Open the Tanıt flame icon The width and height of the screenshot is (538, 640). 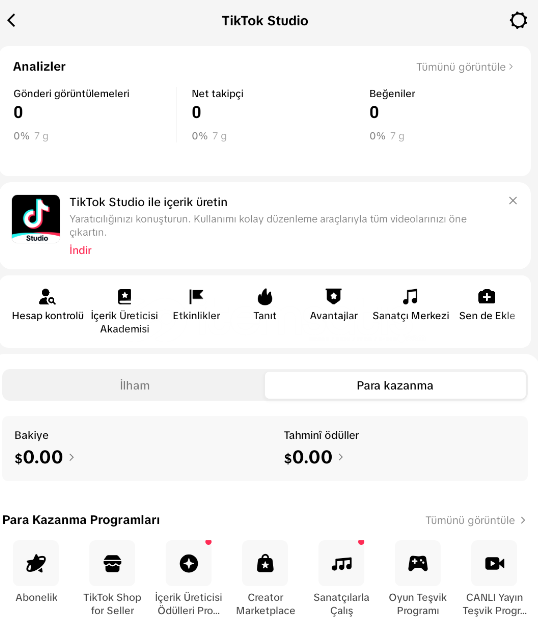tap(265, 297)
